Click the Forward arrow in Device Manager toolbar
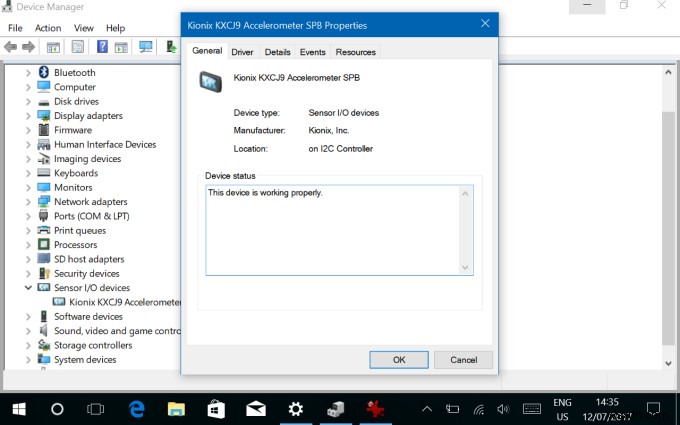The width and height of the screenshot is (680, 425). coord(29,46)
